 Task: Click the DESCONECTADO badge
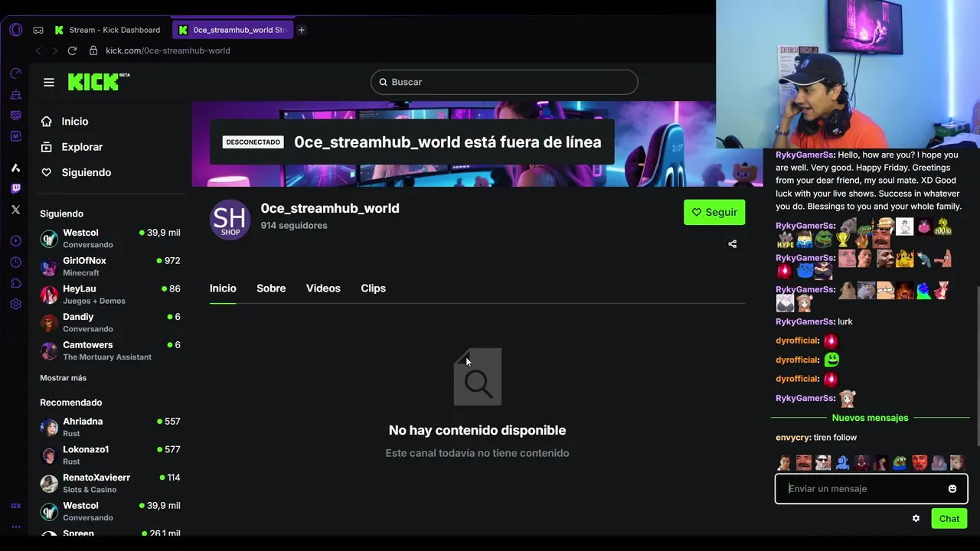[253, 142]
